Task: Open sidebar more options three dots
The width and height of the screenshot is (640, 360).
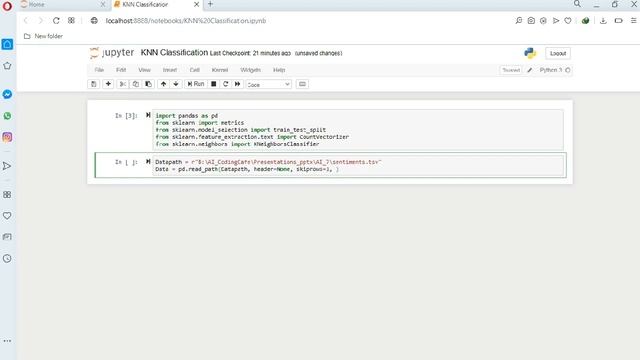Action: [x=7, y=341]
